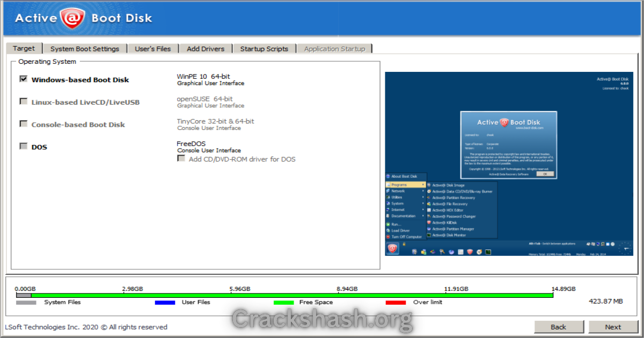Click the 8.94GB scale label
Viewport: 644px width, 338px height.
coord(347,289)
